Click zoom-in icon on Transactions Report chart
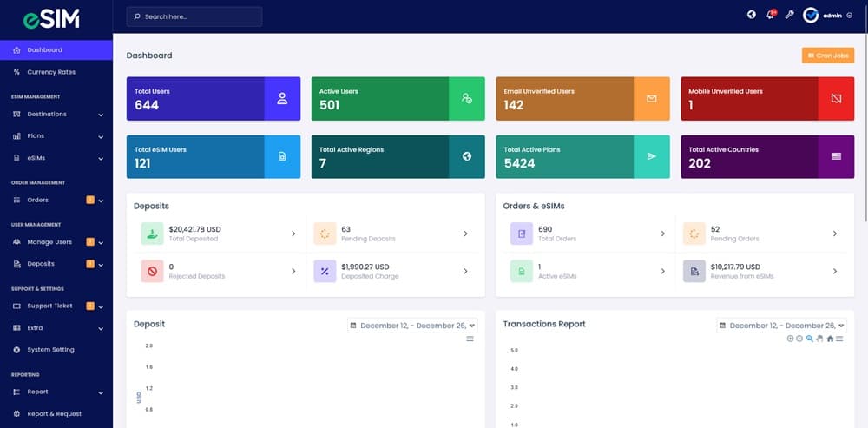This screenshot has width=868, height=428. (790, 339)
